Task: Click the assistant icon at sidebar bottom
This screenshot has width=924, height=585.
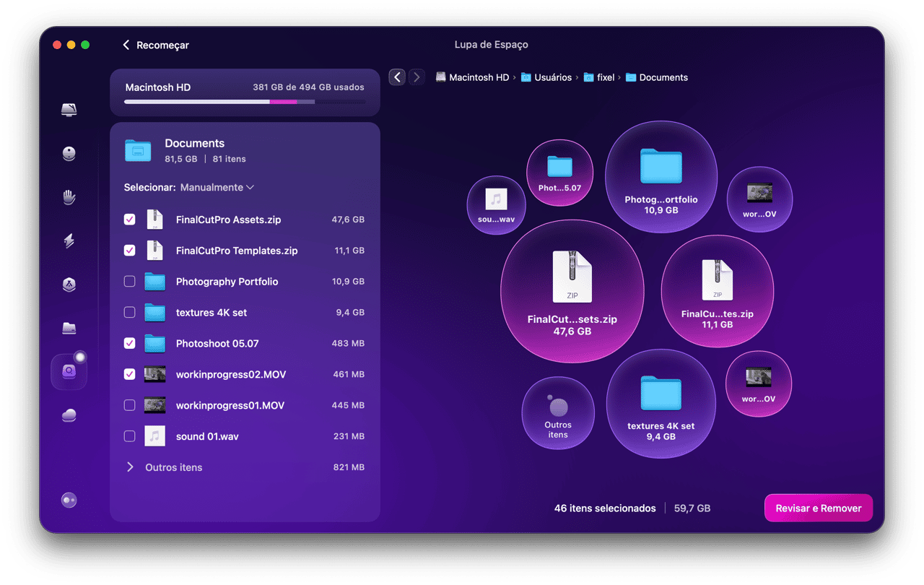Action: [x=69, y=500]
